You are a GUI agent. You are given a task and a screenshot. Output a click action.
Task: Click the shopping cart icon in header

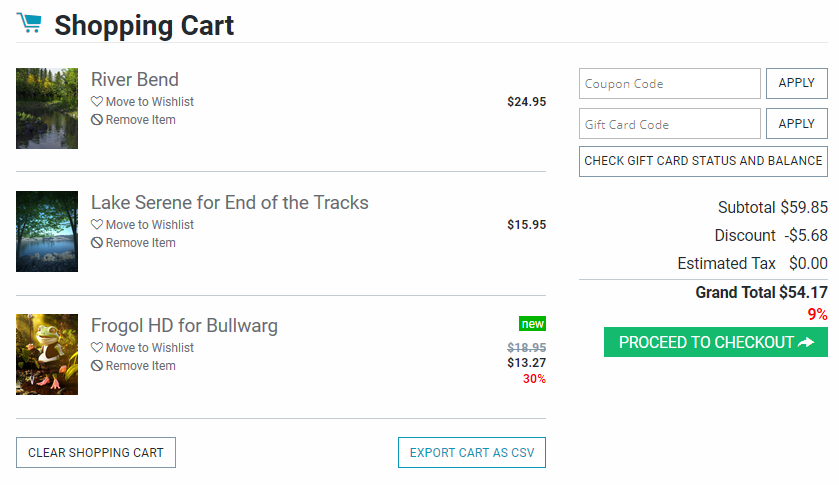tap(29, 23)
